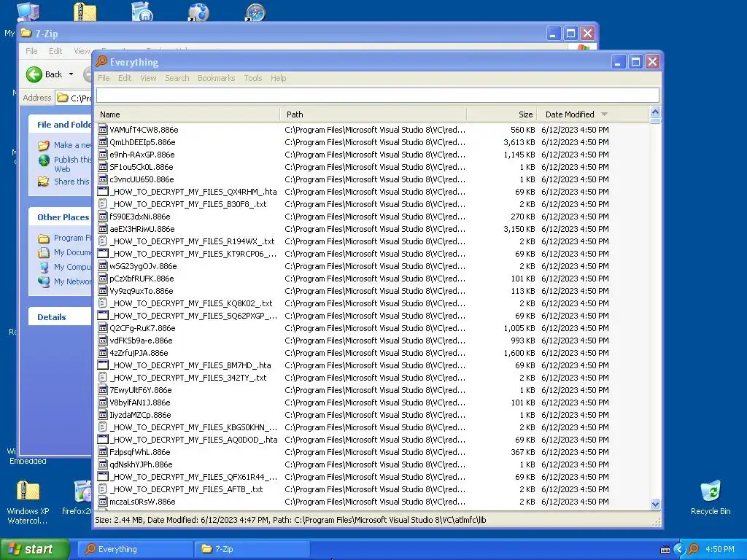747x560 pixels.
Task: Select file name _HOW_TO_DECRYPT_MY_FILES_AFTB_.txt
Action: [186, 489]
